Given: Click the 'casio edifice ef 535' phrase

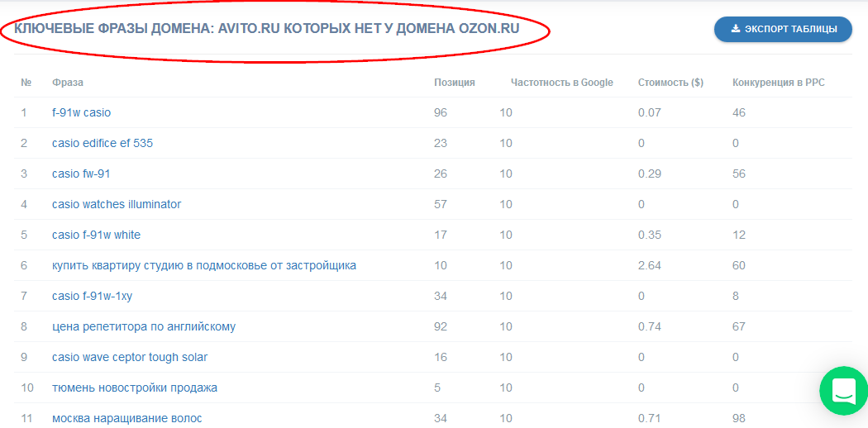Looking at the screenshot, I should (102, 143).
